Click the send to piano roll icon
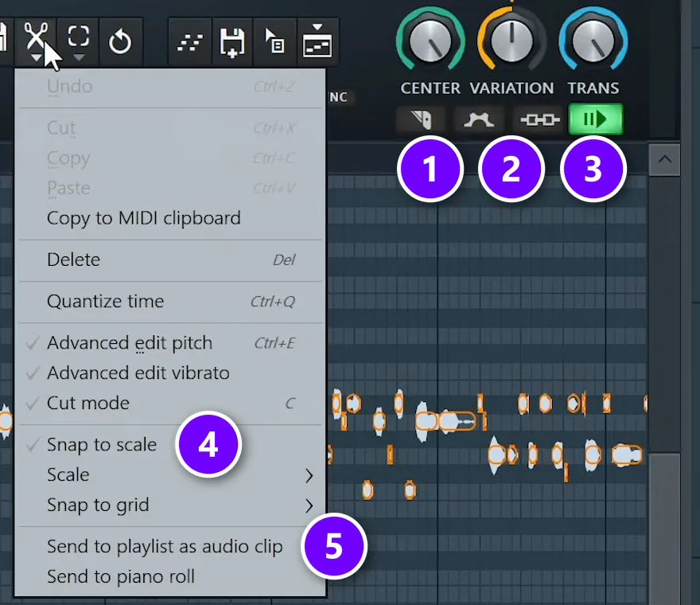700x605 pixels. [x=317, y=41]
